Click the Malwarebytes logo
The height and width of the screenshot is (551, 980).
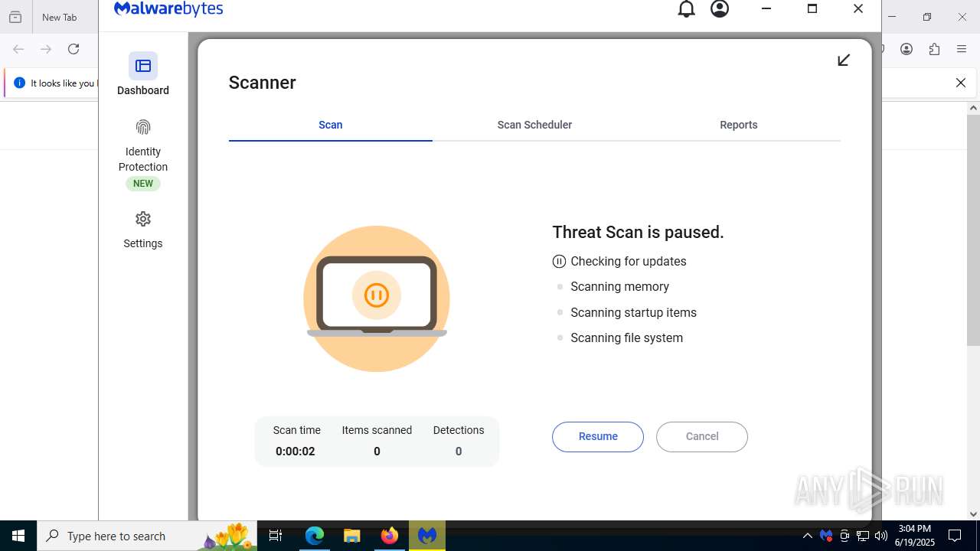(x=168, y=9)
